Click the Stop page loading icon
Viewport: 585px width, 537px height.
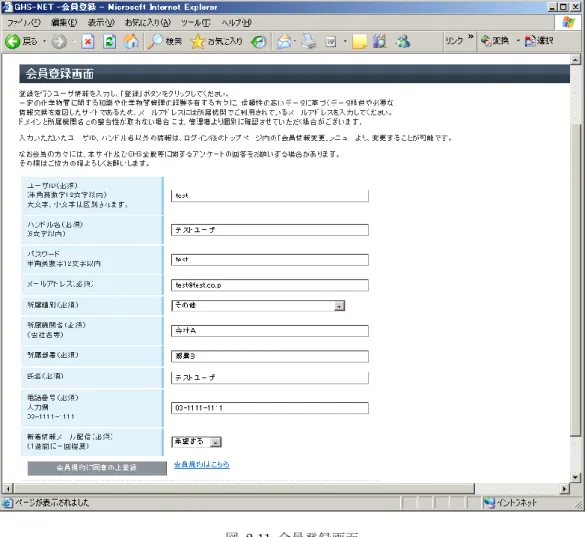[x=88, y=41]
